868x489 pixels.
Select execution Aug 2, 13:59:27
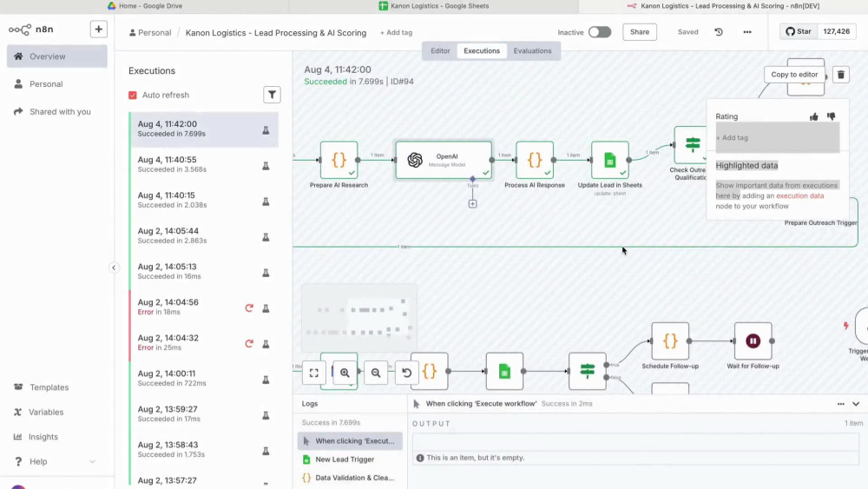(x=204, y=413)
